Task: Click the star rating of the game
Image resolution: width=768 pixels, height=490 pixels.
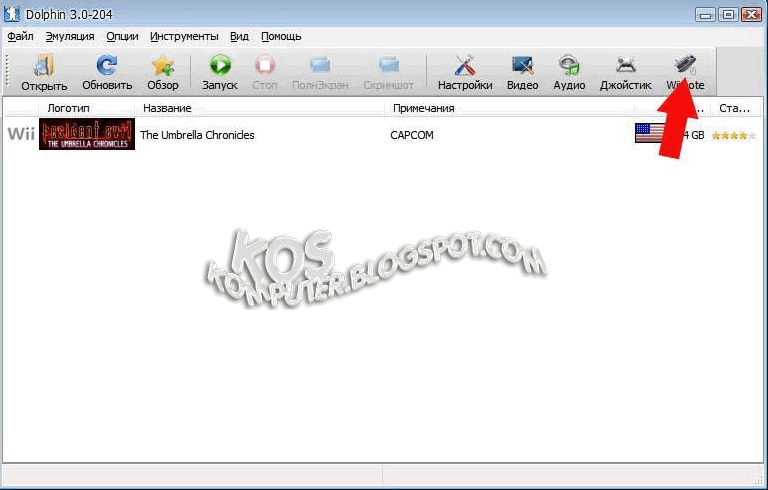Action: click(x=733, y=136)
